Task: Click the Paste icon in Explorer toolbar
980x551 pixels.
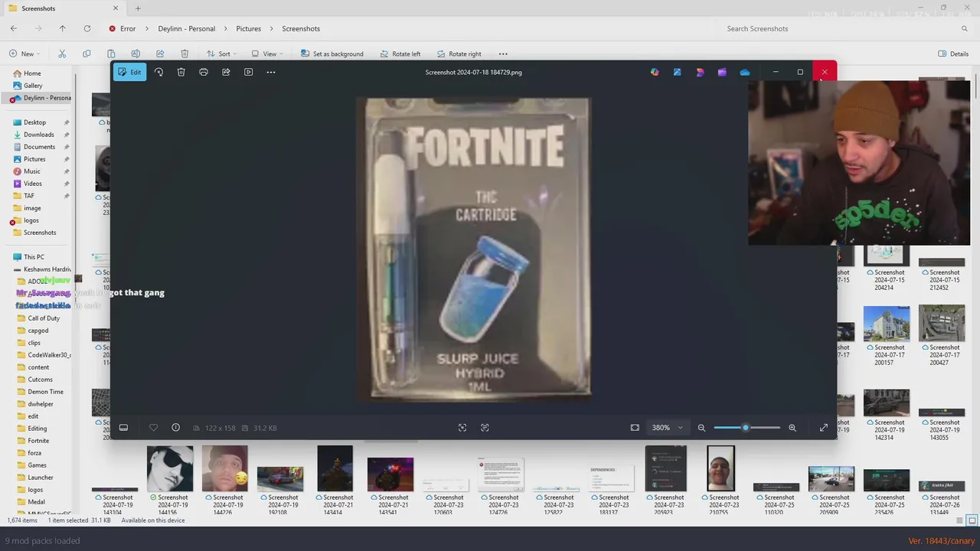Action: [111, 54]
